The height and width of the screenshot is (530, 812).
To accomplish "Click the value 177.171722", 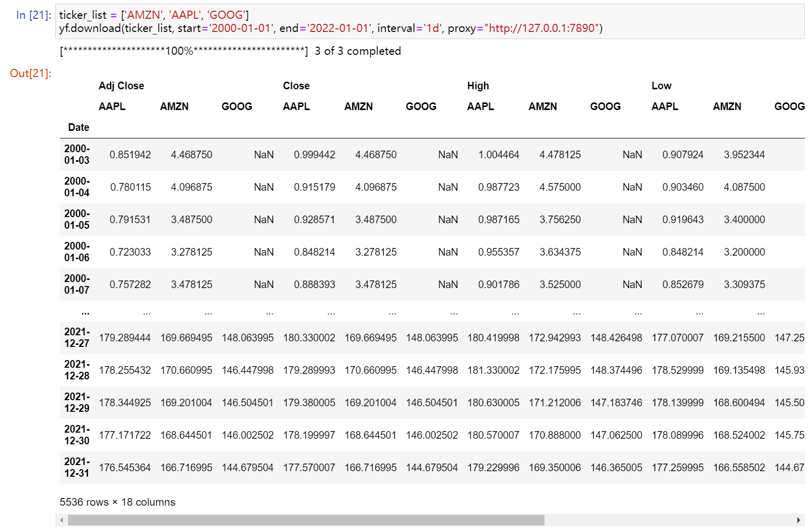I will tap(125, 435).
